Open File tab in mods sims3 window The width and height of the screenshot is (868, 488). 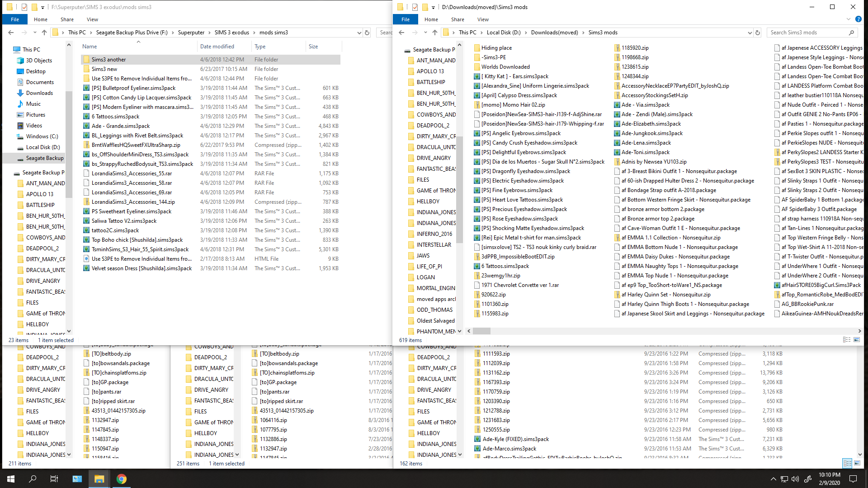[15, 19]
